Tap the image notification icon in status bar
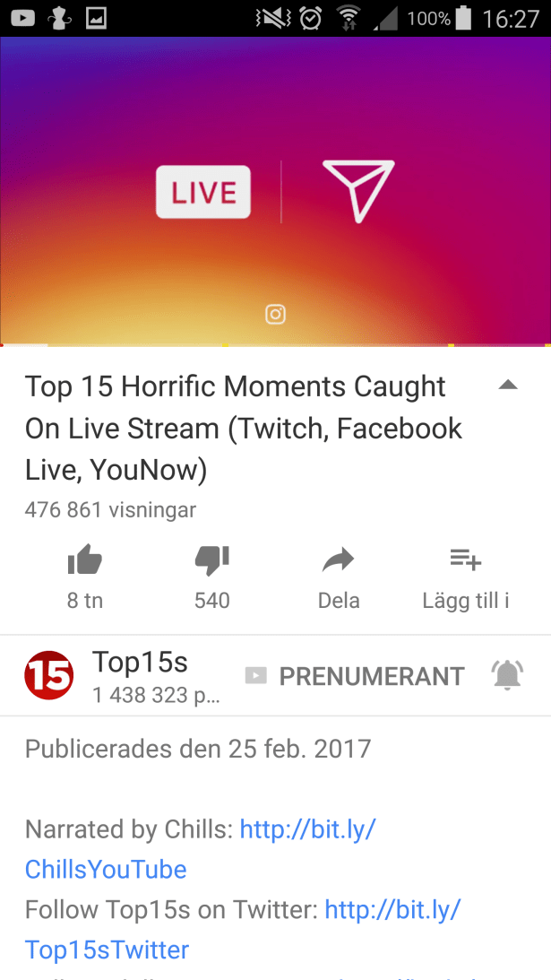551x980 pixels. pyautogui.click(x=96, y=18)
